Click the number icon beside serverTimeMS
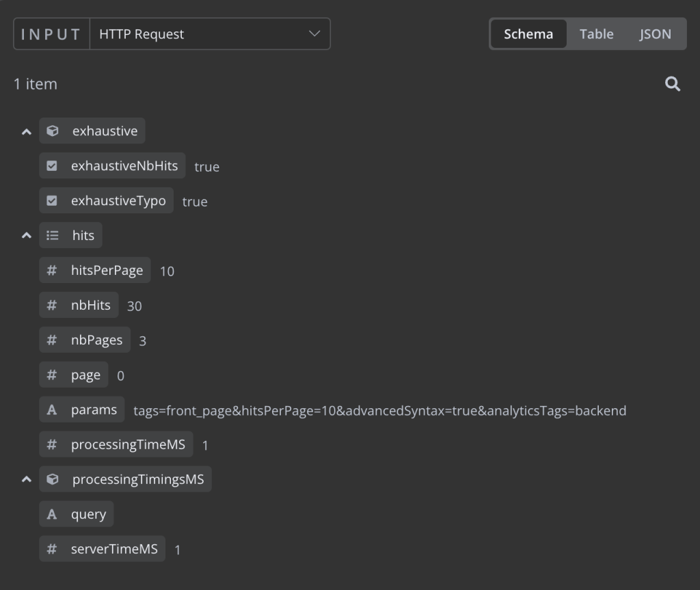This screenshot has height=590, width=700. pos(51,548)
